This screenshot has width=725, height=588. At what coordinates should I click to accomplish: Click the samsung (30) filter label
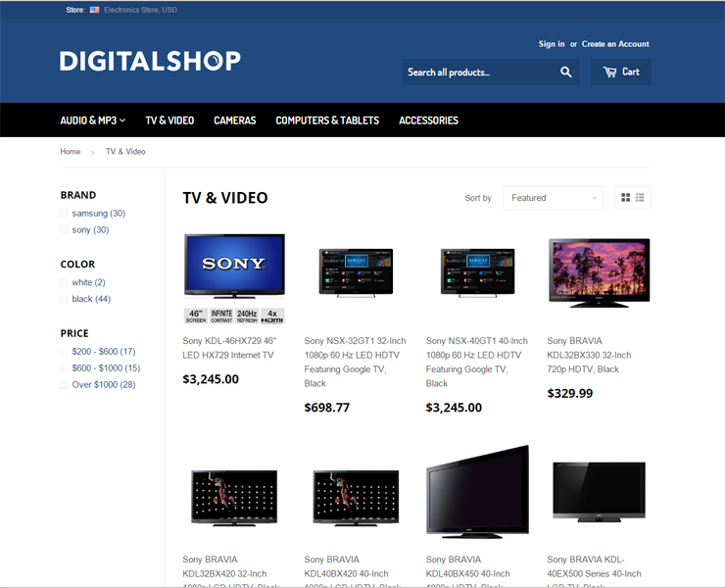point(99,214)
